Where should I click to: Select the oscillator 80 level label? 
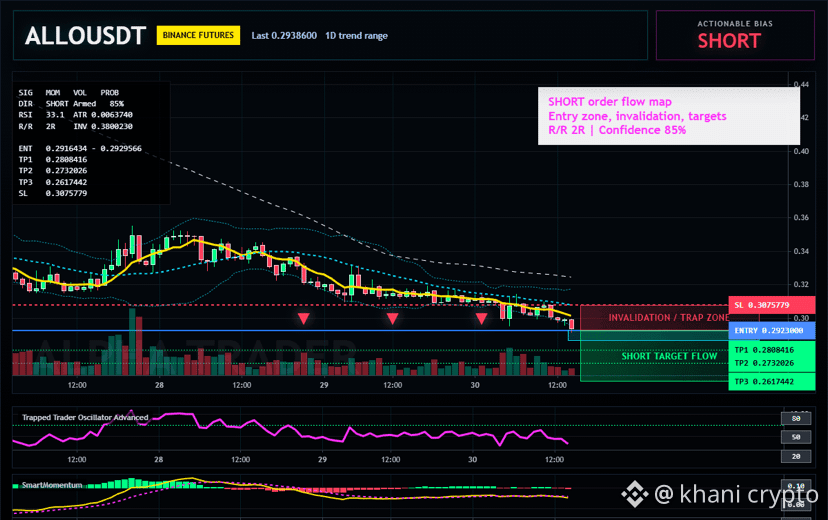point(796,419)
